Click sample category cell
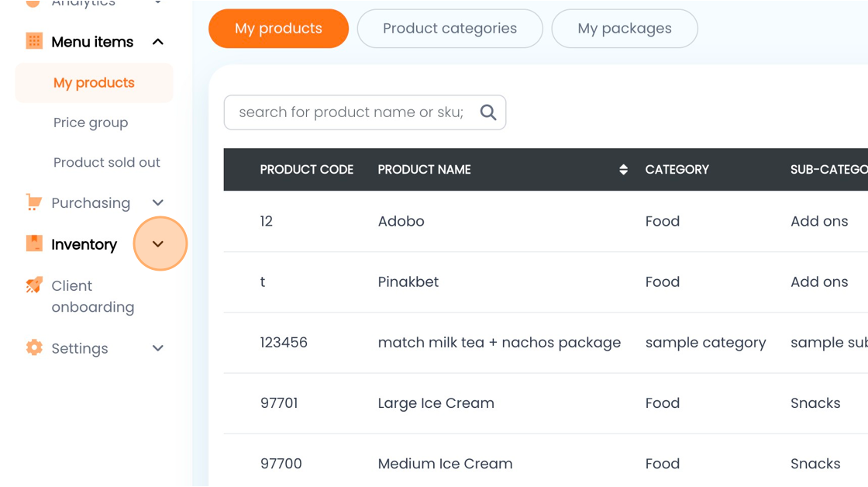 click(706, 343)
